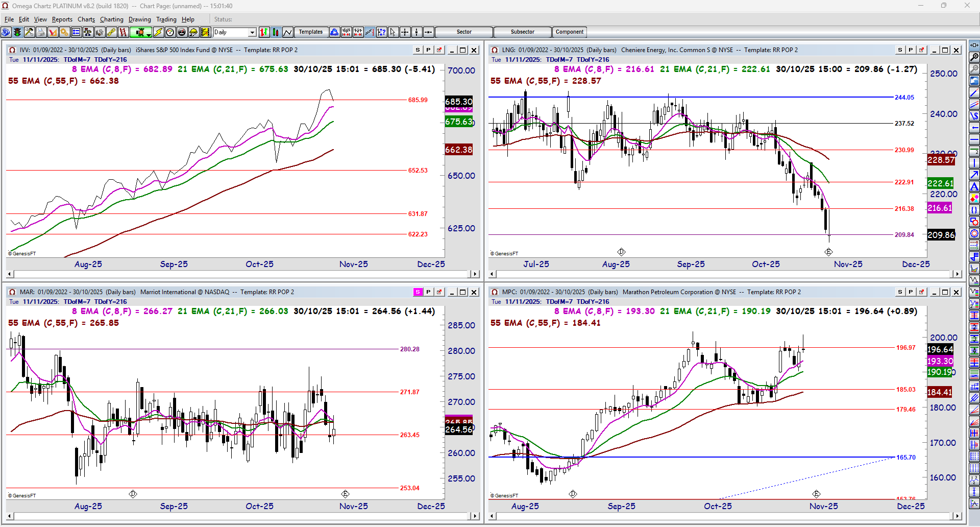Select the arrow drawing tool
The image size is (980, 527).
(x=974, y=175)
